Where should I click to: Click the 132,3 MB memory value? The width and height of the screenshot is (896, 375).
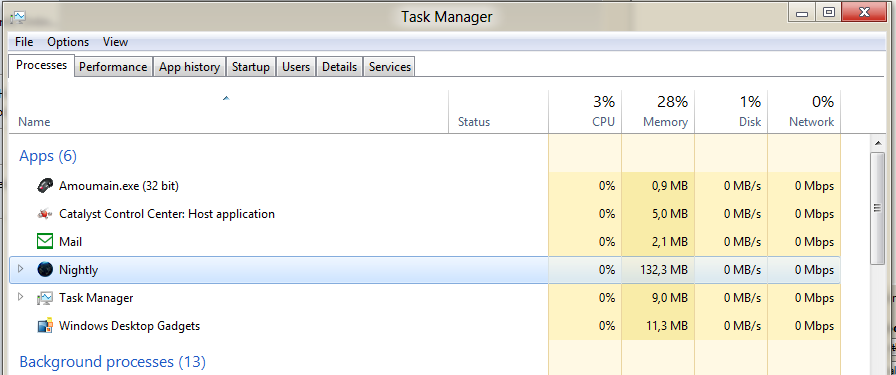click(664, 270)
